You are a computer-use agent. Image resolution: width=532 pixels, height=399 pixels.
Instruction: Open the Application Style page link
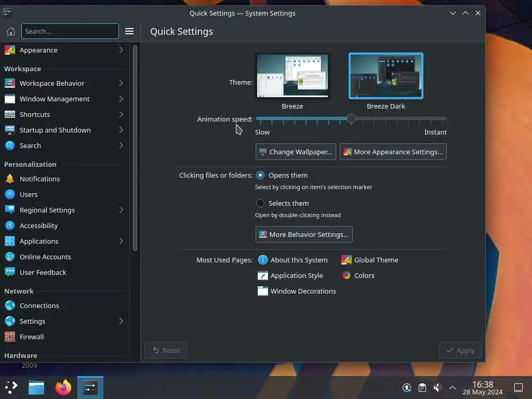tap(290, 275)
